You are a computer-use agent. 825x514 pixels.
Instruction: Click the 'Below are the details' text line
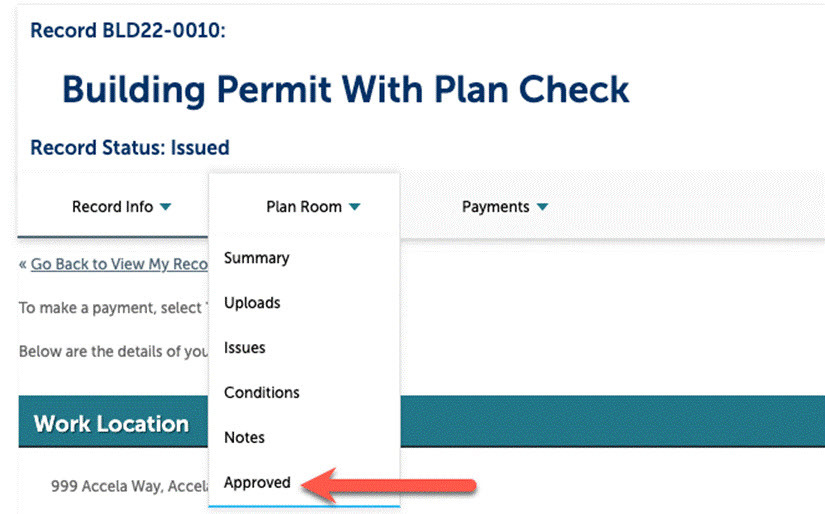[112, 352]
